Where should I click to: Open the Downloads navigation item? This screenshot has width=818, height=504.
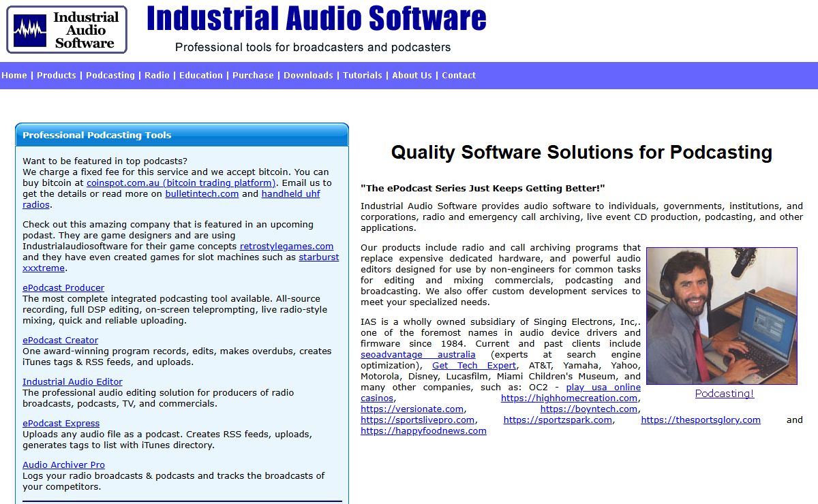pyautogui.click(x=308, y=75)
